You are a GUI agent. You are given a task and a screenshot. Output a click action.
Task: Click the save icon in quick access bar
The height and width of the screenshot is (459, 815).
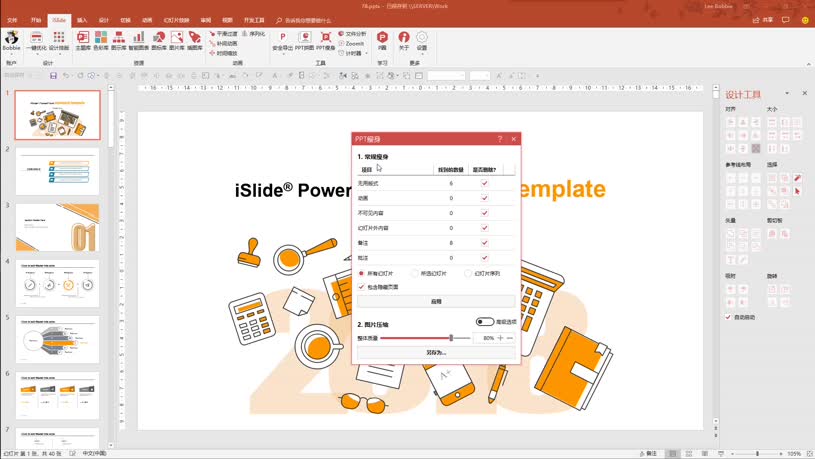53,76
